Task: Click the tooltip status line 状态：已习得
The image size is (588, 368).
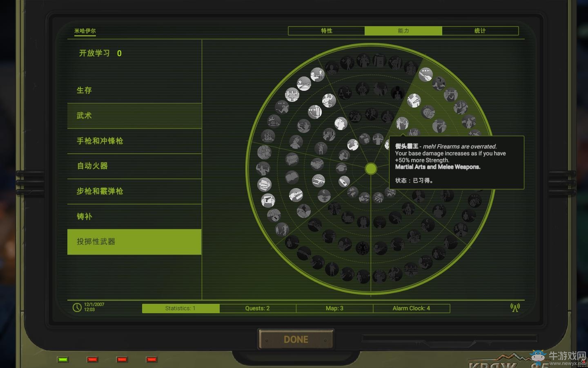Action: pos(414,180)
